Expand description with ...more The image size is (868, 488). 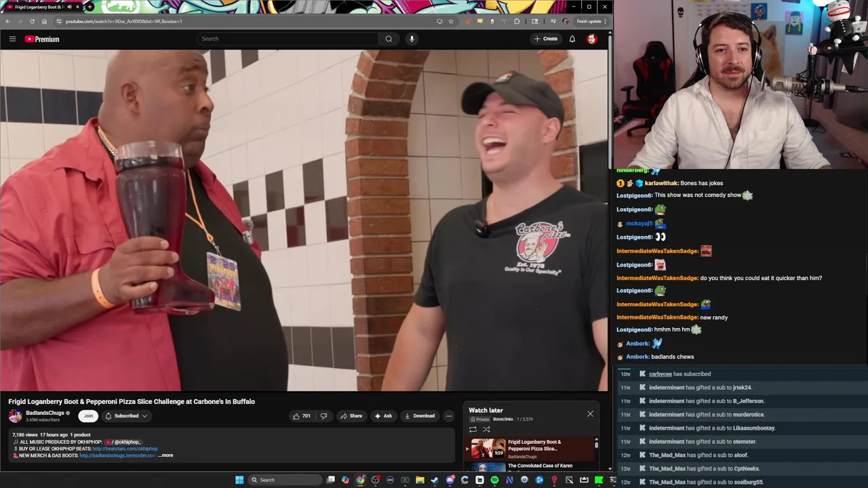165,455
